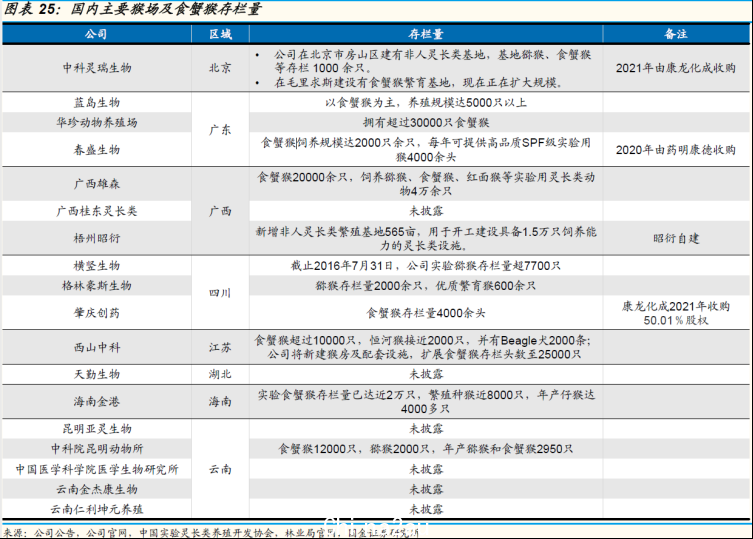
Task: Click the 来源 source line at the bottom
Action: coord(211,532)
